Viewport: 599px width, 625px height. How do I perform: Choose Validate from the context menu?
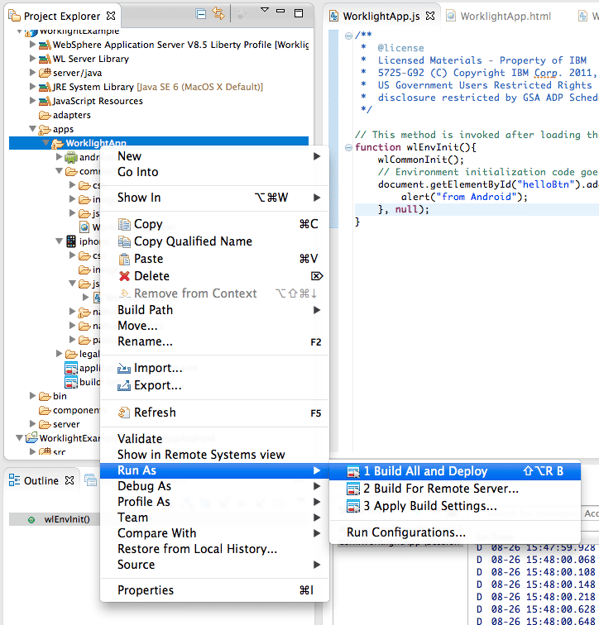[x=214, y=438]
